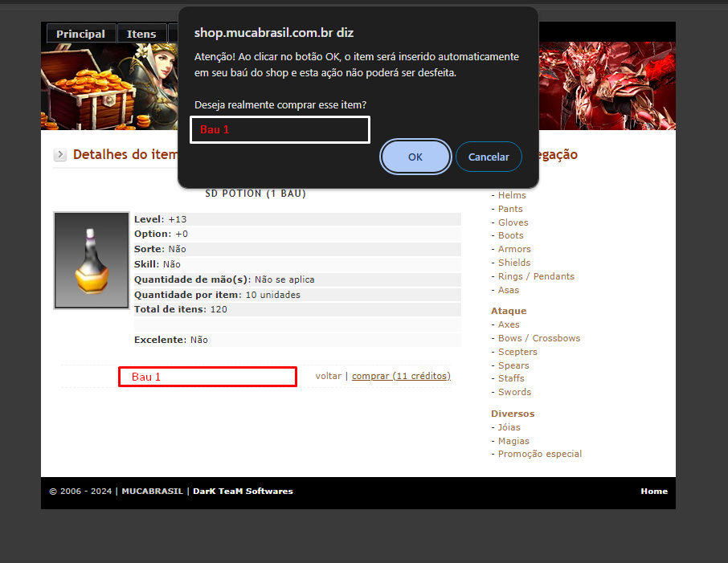Click comprar (11 créditos) link

click(401, 376)
